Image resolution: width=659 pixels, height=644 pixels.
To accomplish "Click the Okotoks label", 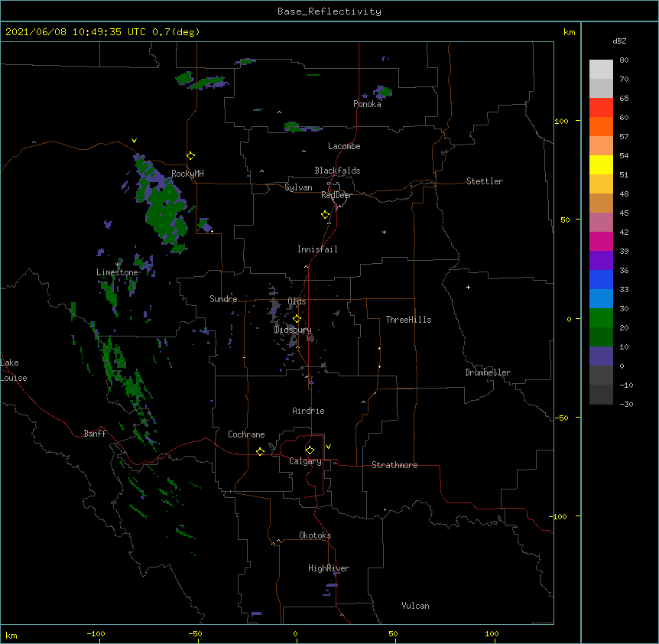I will click(315, 535).
